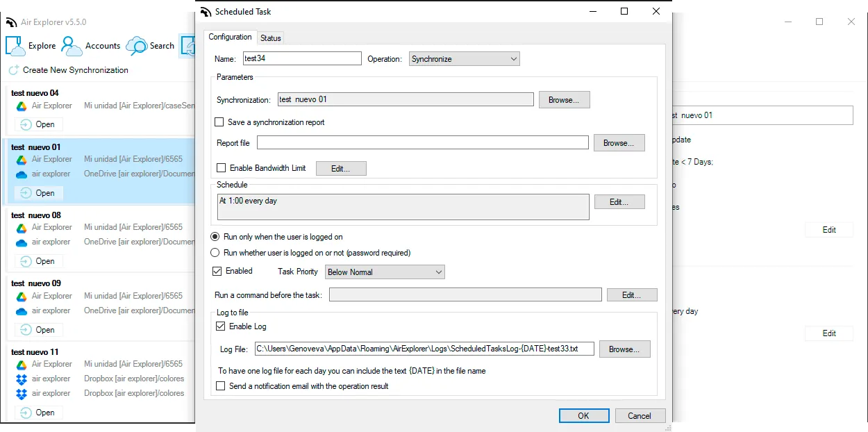This screenshot has width=868, height=432.
Task: Toggle the Enabled checkbox
Action: tap(217, 271)
